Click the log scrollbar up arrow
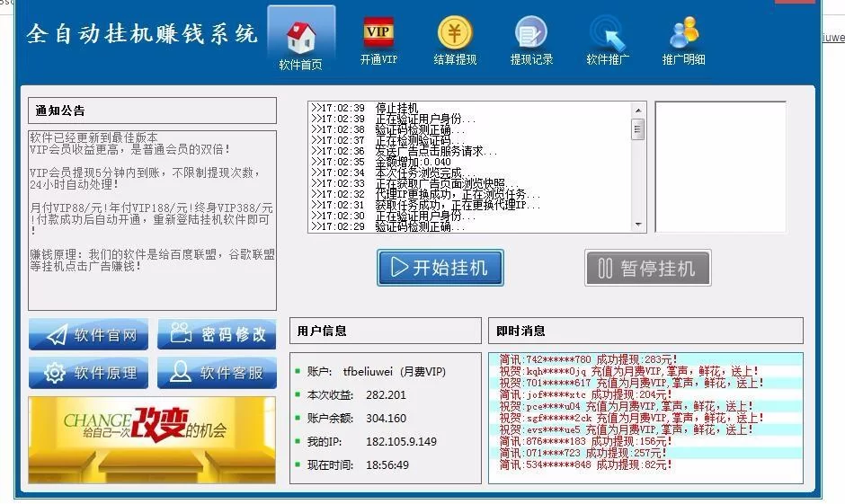This screenshot has width=845, height=504. click(638, 109)
